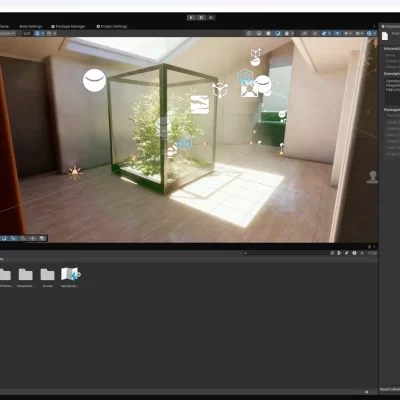Open the Samples folder in Project panel
This screenshot has height=400, width=400.
(x=26, y=278)
